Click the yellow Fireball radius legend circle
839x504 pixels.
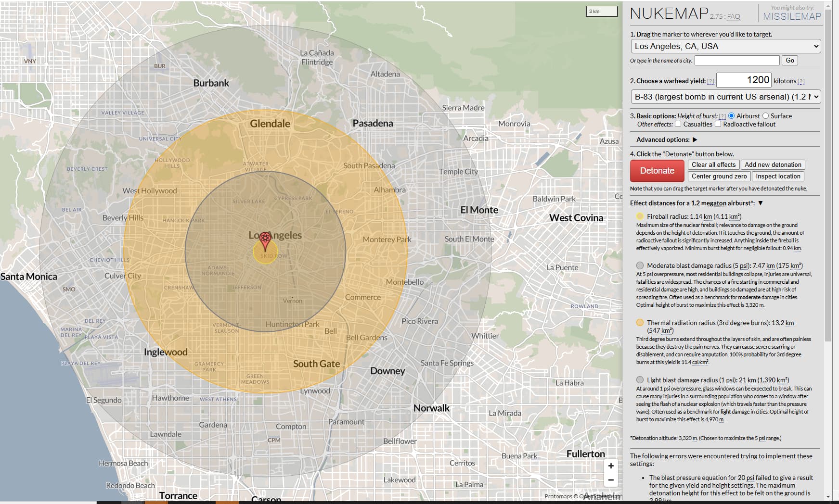click(640, 216)
